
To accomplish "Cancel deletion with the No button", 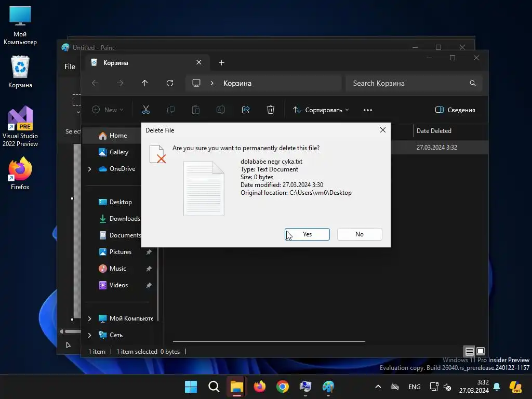I will (360, 234).
